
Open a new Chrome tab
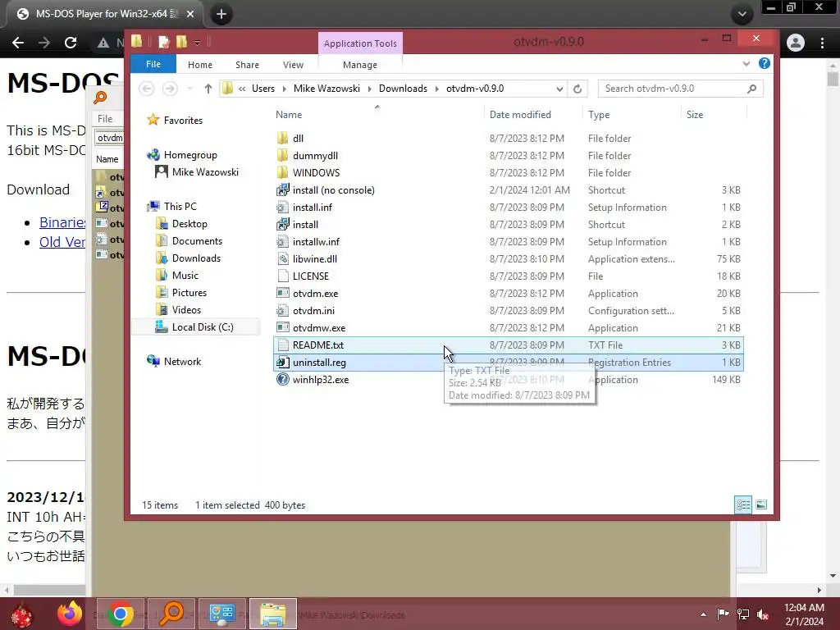(x=221, y=14)
